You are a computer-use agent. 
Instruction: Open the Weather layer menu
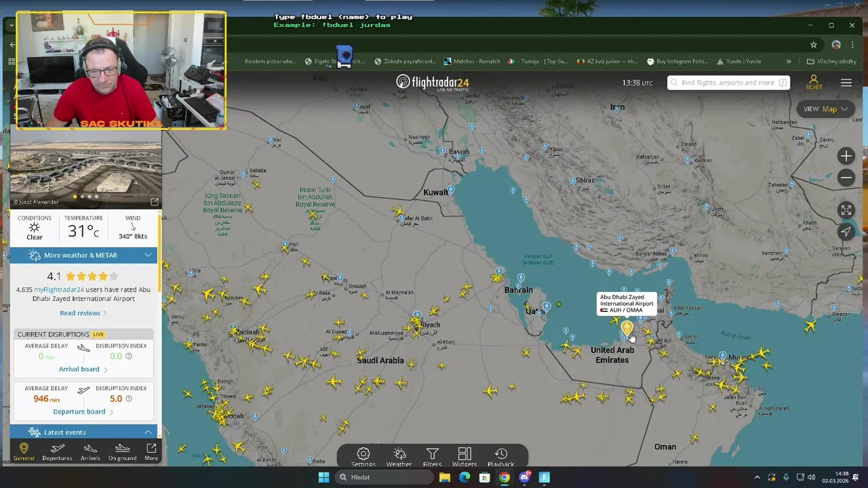[x=399, y=457]
